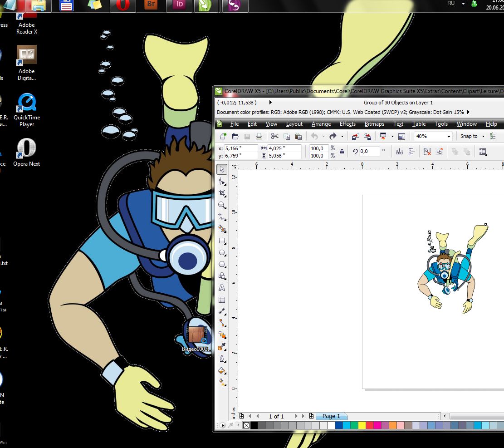Click the rotation angle field
This screenshot has height=448, width=504.
tap(369, 151)
